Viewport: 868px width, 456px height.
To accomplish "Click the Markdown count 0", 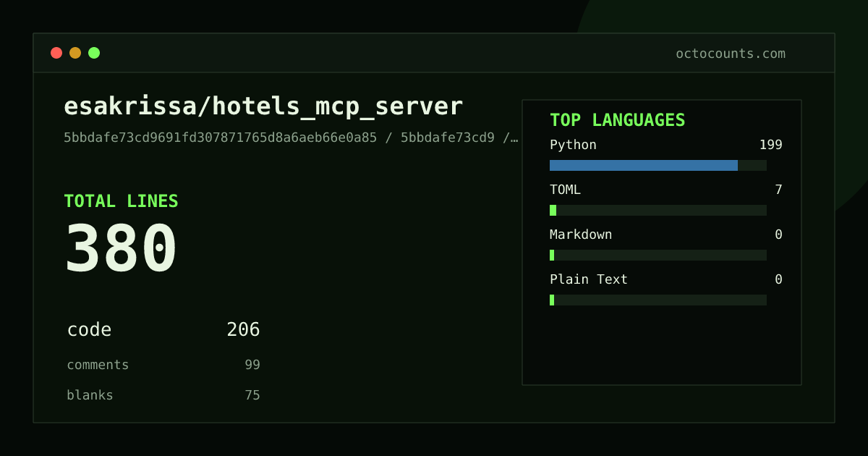I will 778,235.
